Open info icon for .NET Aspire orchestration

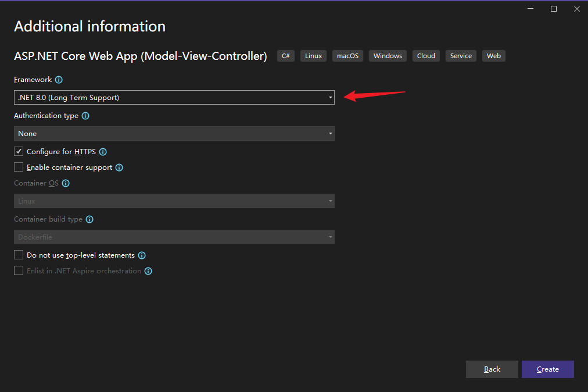point(149,271)
